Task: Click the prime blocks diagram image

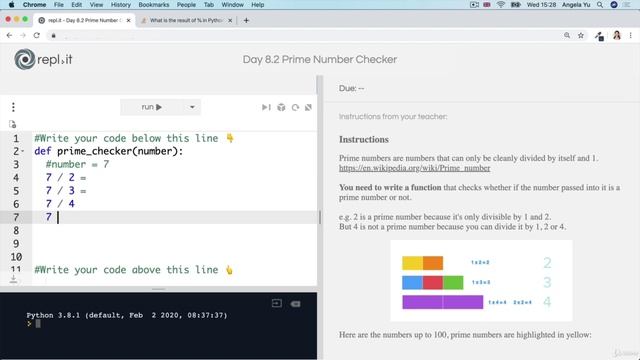Action: pyautogui.click(x=481, y=281)
